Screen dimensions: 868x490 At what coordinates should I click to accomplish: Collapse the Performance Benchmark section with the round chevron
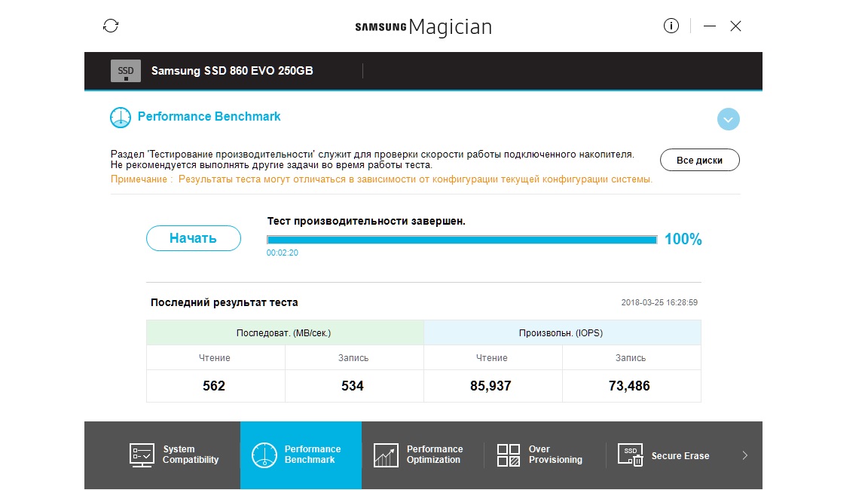[x=729, y=119]
